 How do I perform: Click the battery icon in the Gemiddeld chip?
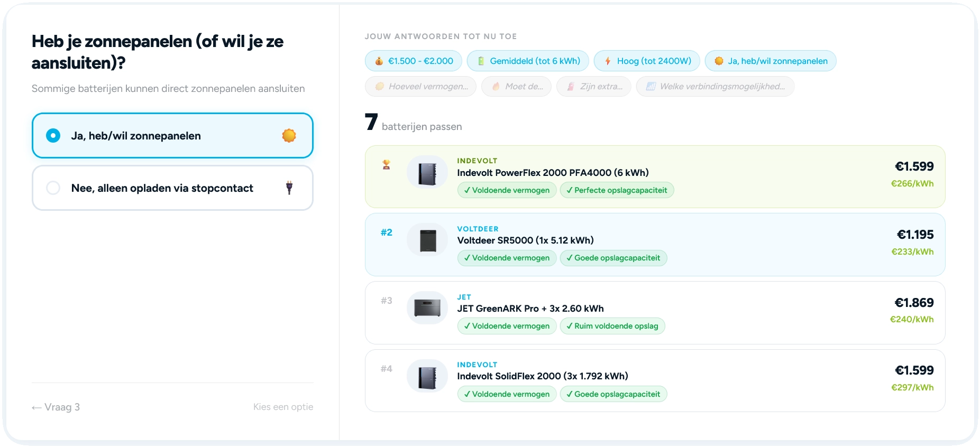click(481, 61)
